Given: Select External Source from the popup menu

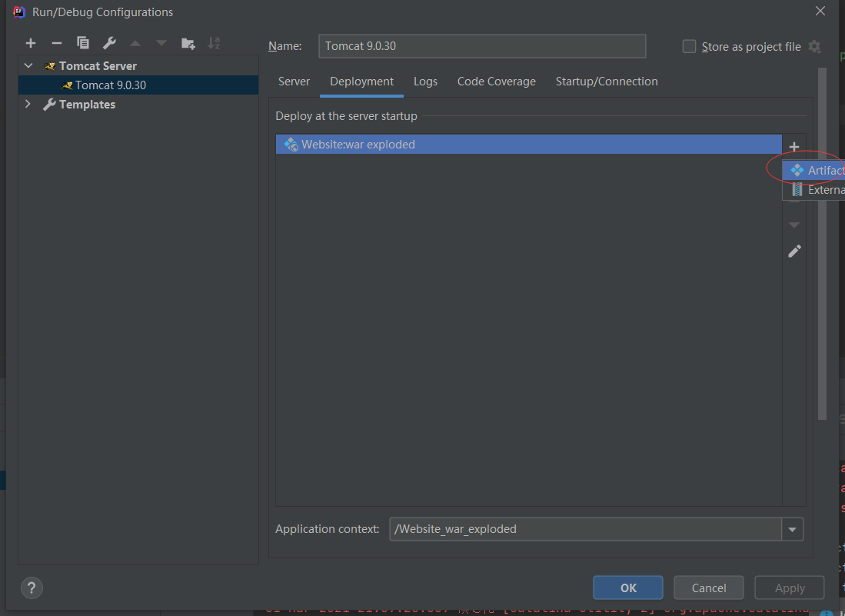Looking at the screenshot, I should (821, 189).
